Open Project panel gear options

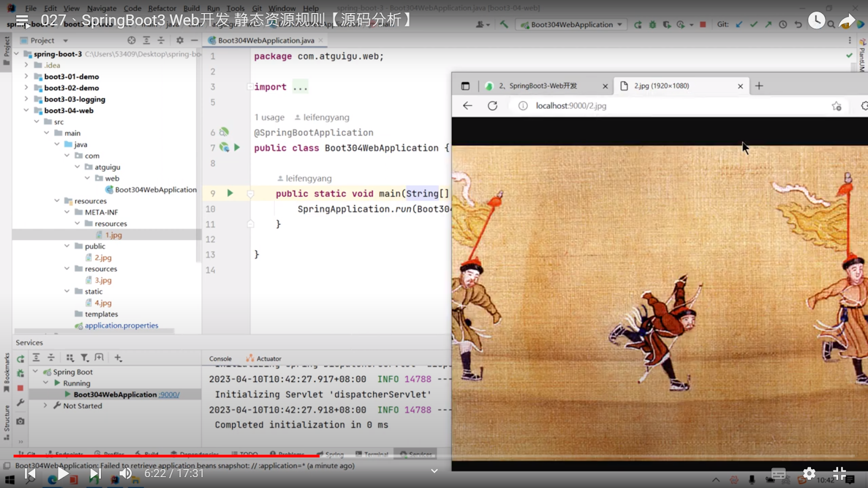point(180,40)
